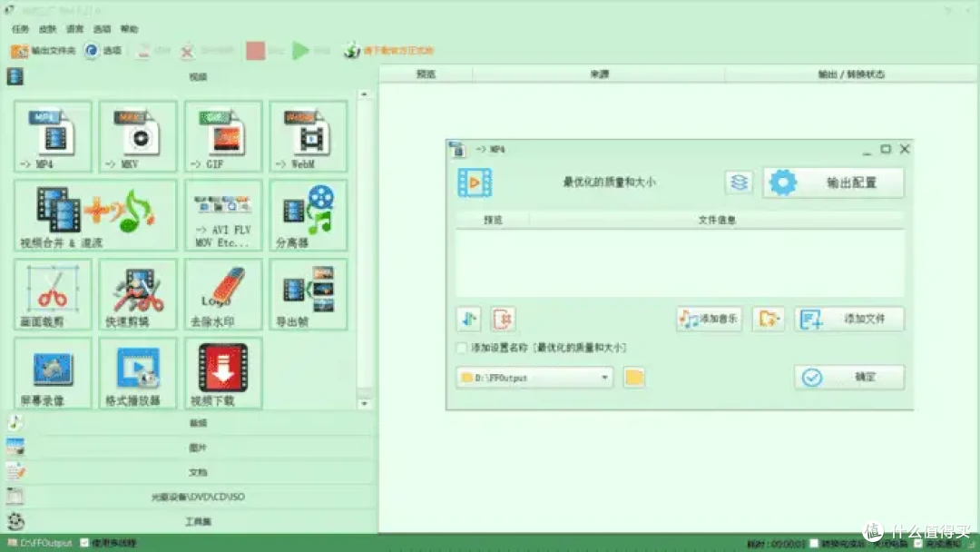Click the 添加文件 button
This screenshot has width=980, height=552.
(849, 319)
